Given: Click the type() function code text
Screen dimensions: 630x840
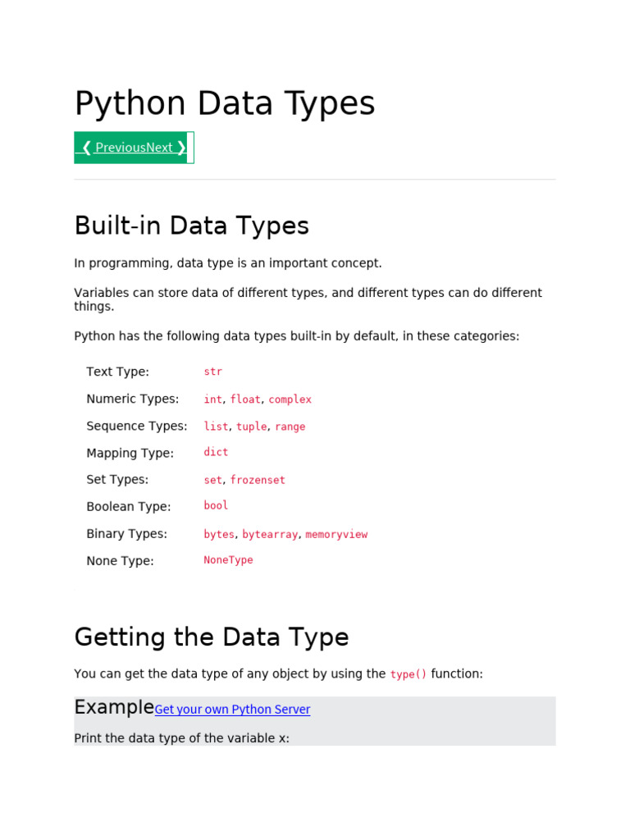Looking at the screenshot, I should (x=409, y=674).
